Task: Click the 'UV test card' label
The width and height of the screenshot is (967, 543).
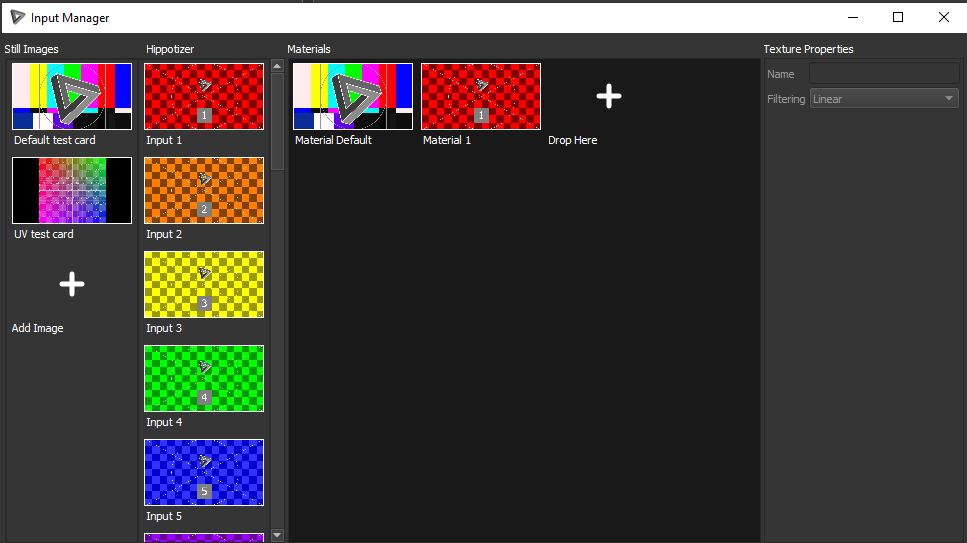Action: tap(44, 234)
